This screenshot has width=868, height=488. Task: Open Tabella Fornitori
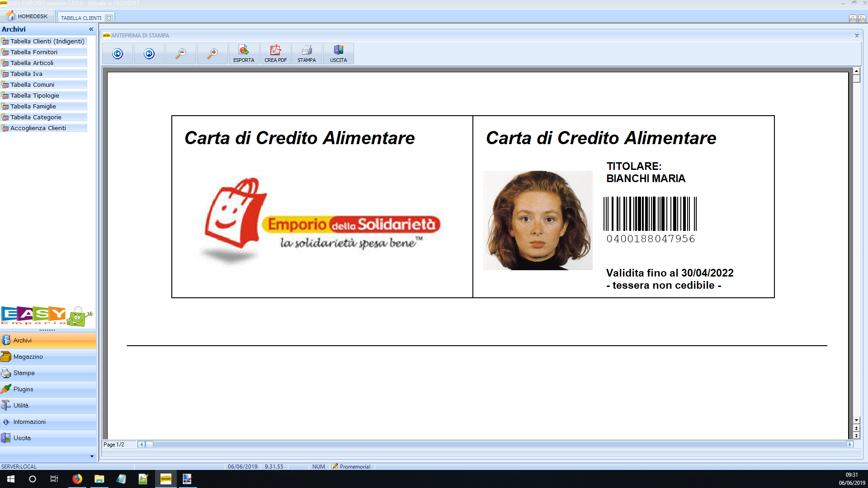point(44,52)
